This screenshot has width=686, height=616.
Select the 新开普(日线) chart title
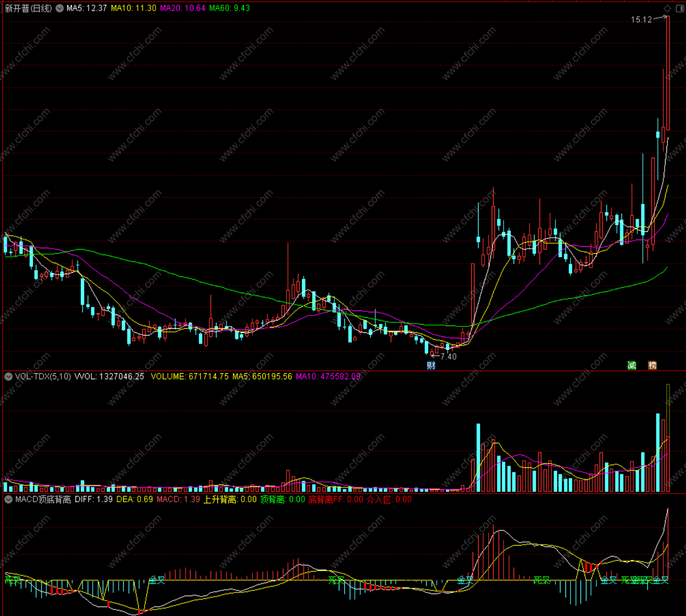[28, 8]
